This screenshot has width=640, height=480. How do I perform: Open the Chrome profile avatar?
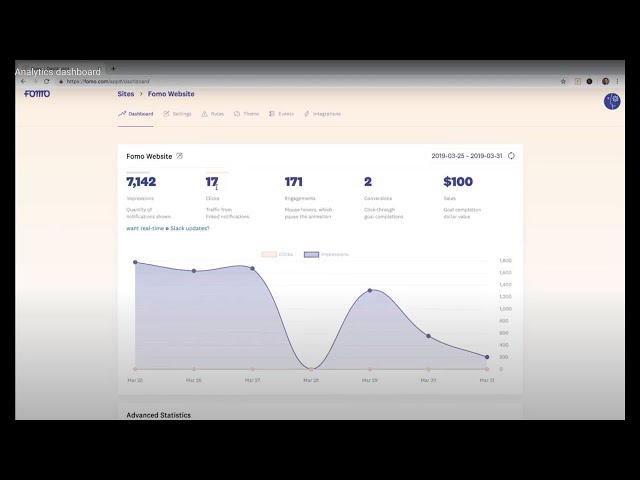pos(606,81)
